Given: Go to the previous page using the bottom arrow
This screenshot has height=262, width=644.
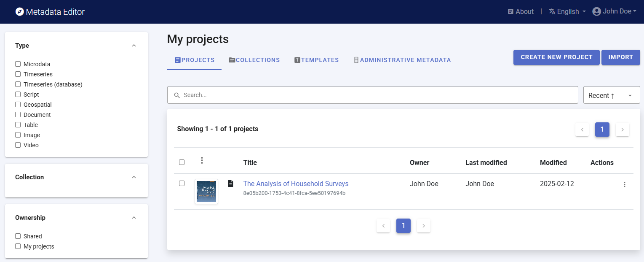Looking at the screenshot, I should (x=383, y=226).
